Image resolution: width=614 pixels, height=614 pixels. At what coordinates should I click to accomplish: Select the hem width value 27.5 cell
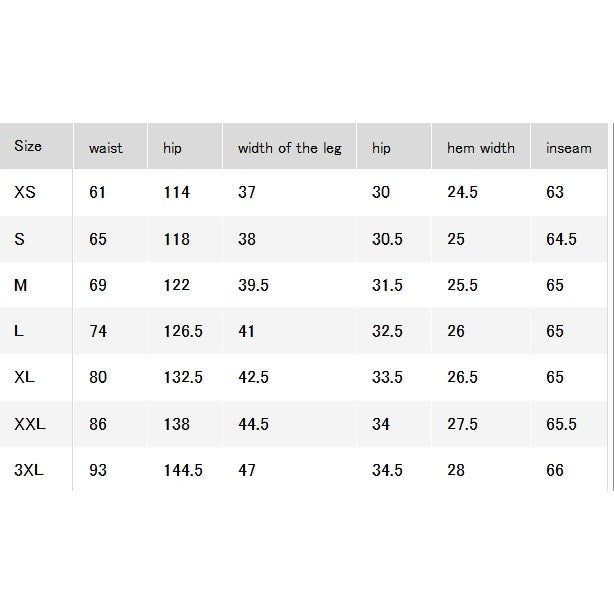(481, 424)
